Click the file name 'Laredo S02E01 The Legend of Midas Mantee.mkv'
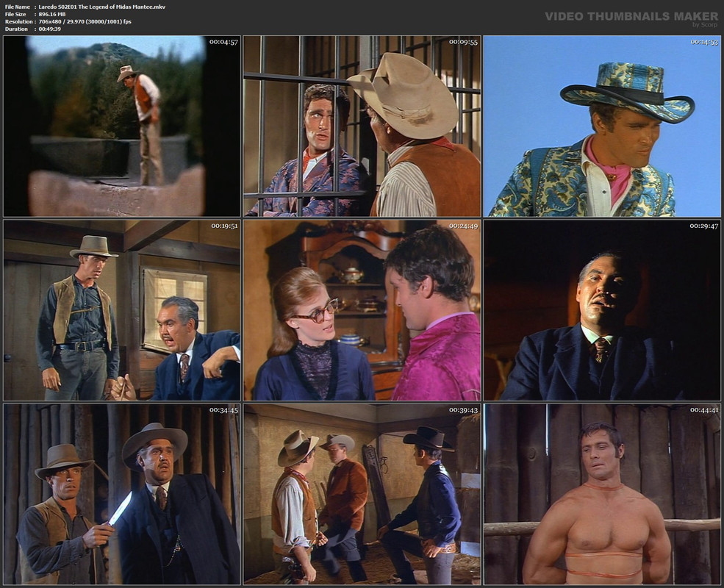This screenshot has height=588, width=724. click(x=102, y=7)
